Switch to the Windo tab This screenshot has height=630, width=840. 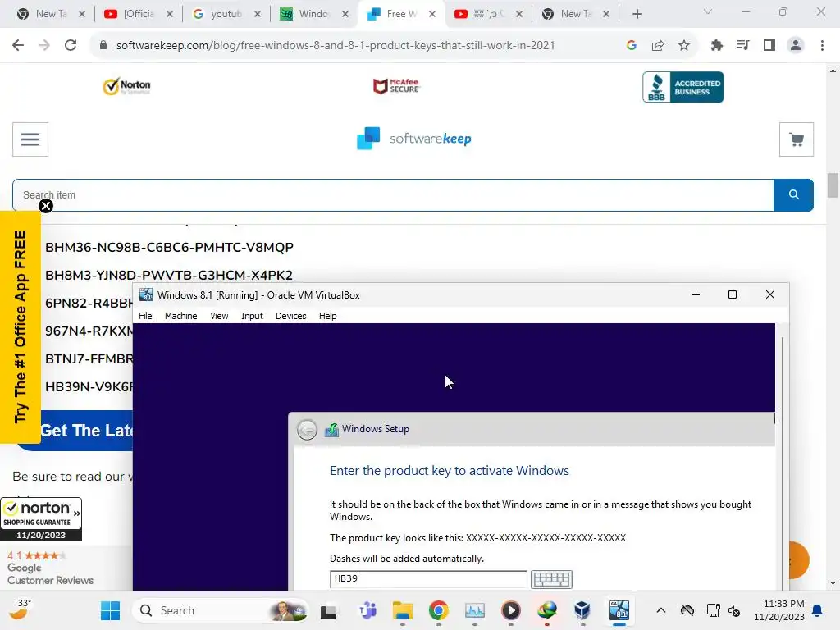pos(313,14)
